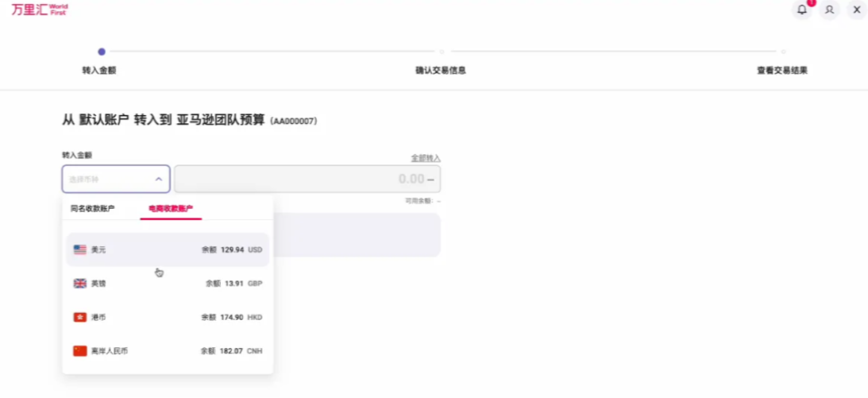Close the transfer page with X
The image size is (868, 398).
pos(856,10)
